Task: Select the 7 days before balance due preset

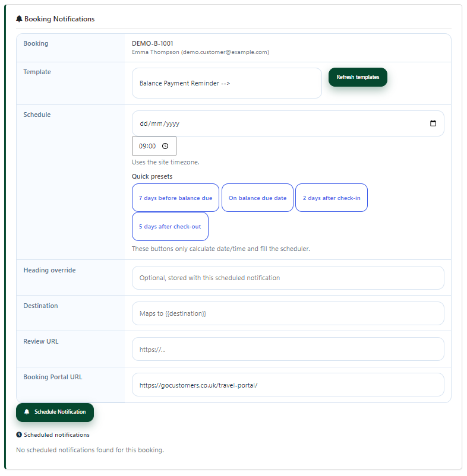Action: 175,198
